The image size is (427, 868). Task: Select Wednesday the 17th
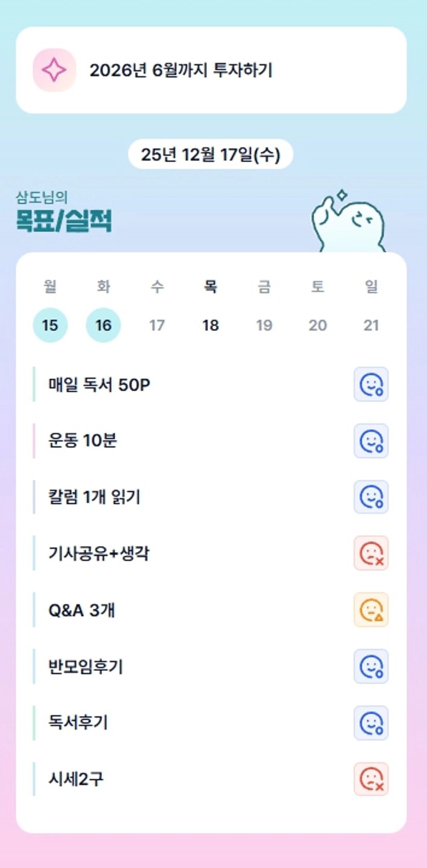[x=157, y=325]
